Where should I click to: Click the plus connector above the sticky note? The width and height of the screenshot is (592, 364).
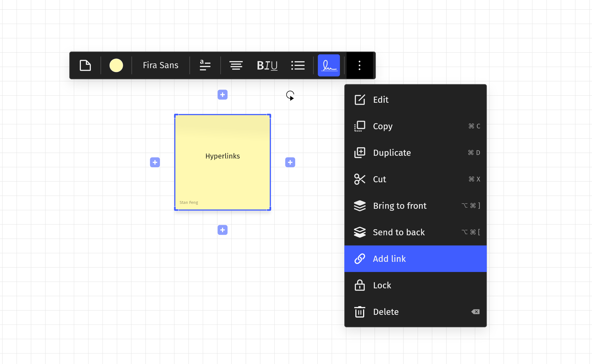point(223,94)
